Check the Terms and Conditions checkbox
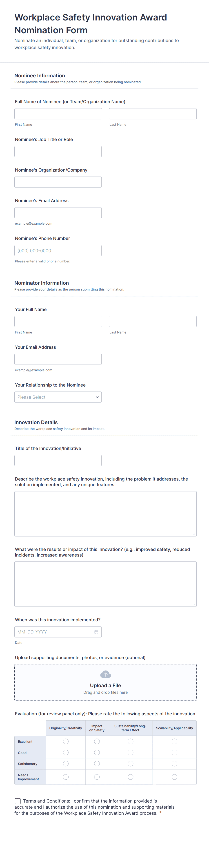This screenshot has height=868, width=209. pyautogui.click(x=18, y=801)
